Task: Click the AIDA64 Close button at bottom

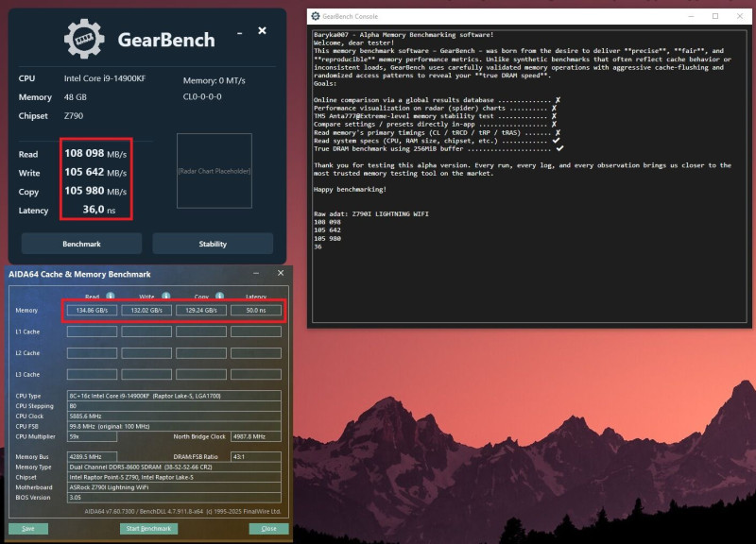Action: (x=269, y=529)
